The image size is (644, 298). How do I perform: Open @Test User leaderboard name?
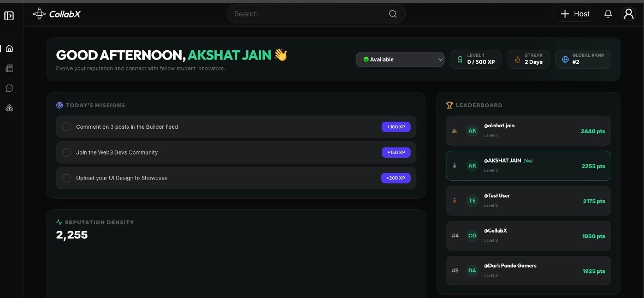[497, 195]
